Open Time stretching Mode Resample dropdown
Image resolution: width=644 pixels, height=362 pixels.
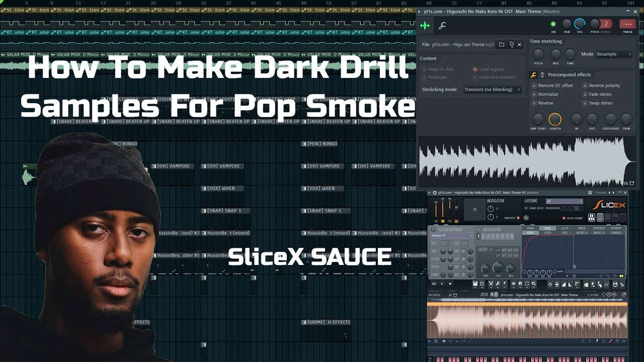coord(614,54)
